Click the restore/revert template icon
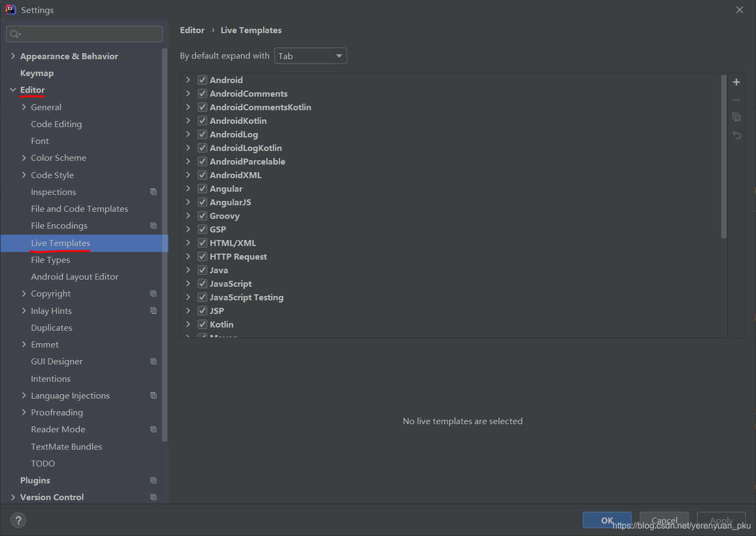The width and height of the screenshot is (756, 536). (x=736, y=135)
